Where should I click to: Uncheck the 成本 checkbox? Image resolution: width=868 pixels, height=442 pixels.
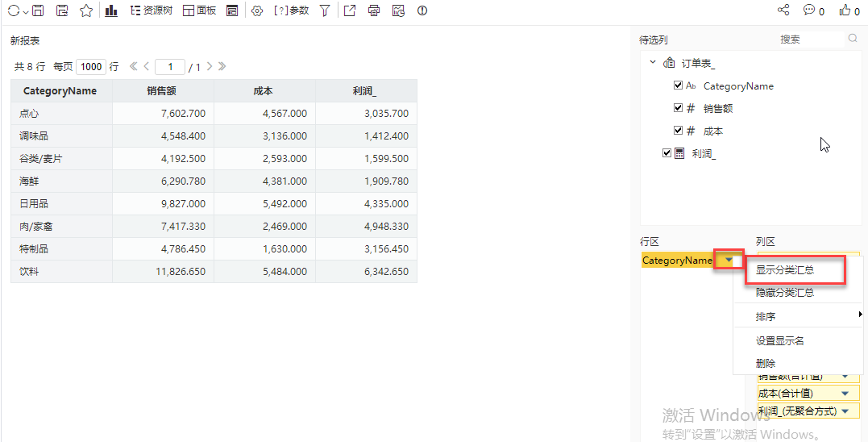pyautogui.click(x=678, y=131)
